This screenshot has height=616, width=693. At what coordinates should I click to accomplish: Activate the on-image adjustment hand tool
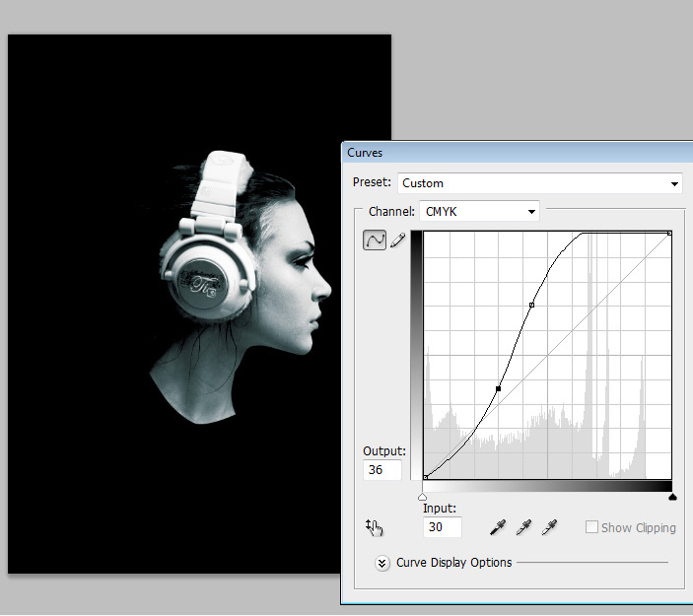[375, 528]
